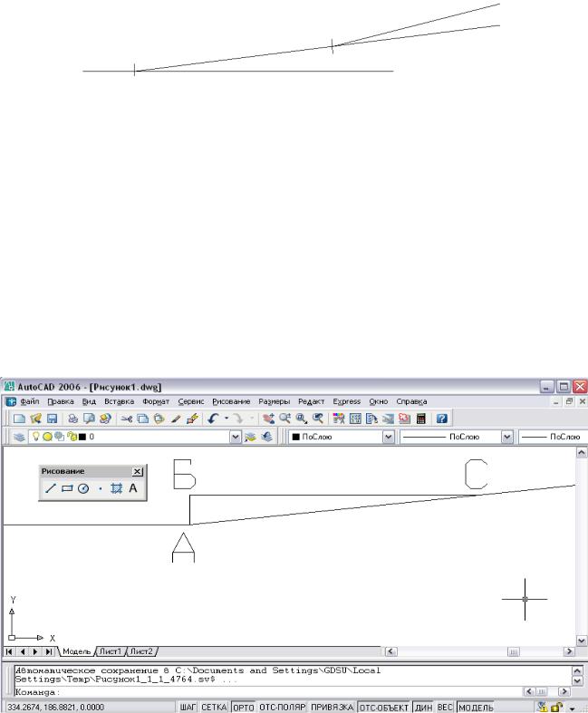588x713 pixels.
Task: Toggle ПРИВЯЗКА object snap
Action: click(332, 707)
